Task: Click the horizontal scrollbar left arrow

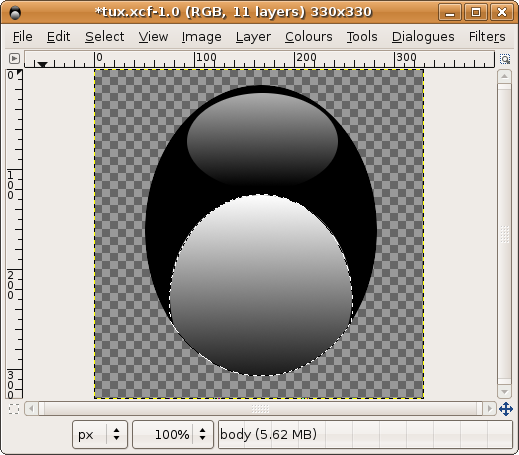Action: 31,408
